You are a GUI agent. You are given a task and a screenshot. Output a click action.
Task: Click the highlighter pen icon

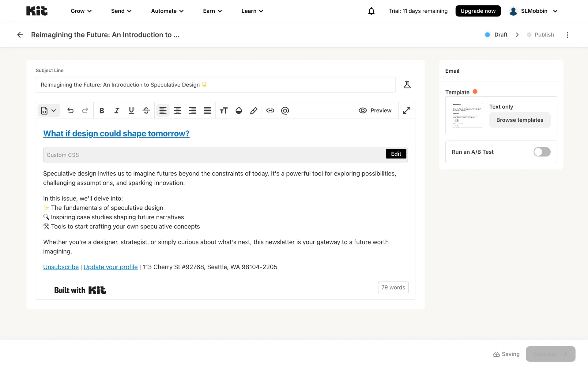(x=254, y=110)
